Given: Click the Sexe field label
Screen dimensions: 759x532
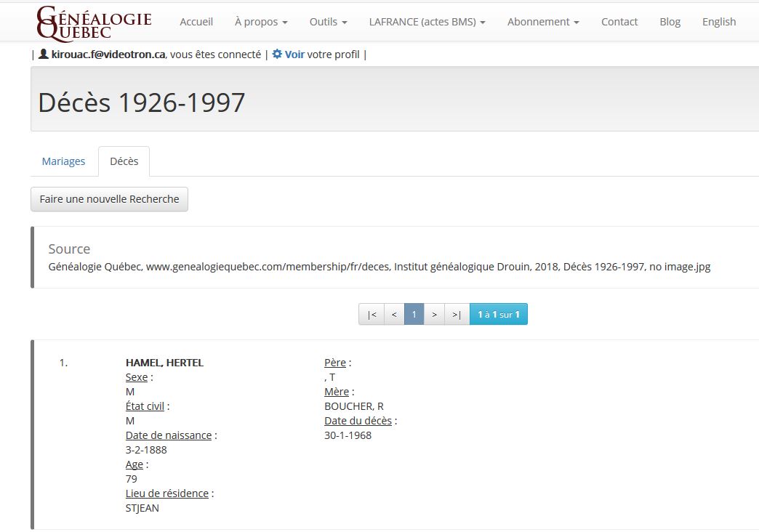Looking at the screenshot, I should coord(137,377).
